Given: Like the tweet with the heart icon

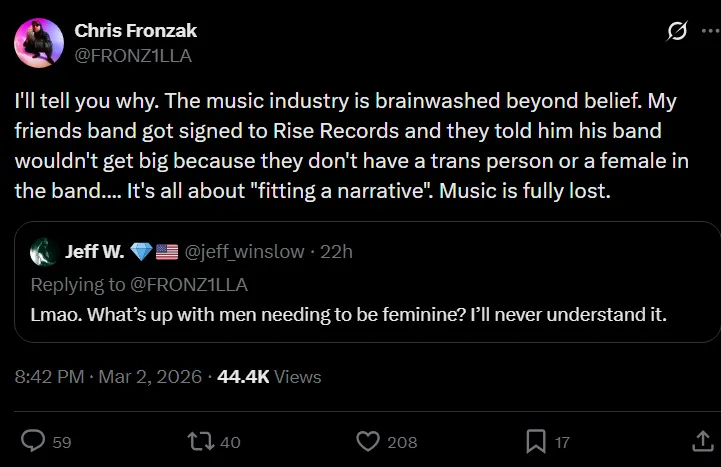Looking at the screenshot, I should click(369, 441).
